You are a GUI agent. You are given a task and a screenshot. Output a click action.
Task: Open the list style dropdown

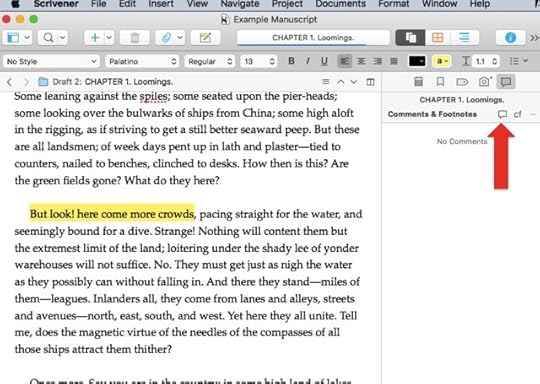click(519, 61)
